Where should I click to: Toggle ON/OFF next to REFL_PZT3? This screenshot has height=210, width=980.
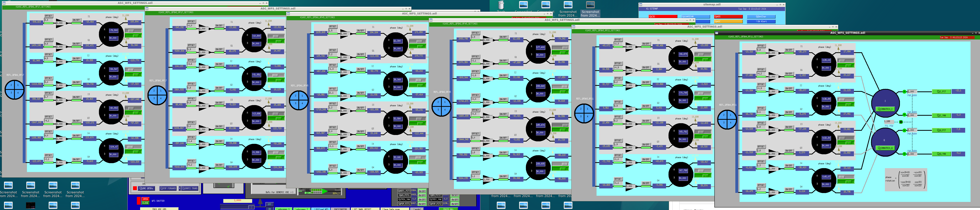click(422, 191)
